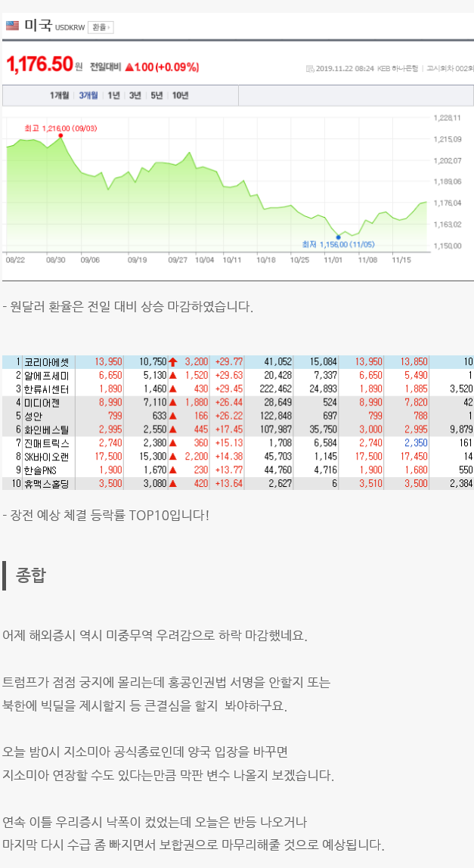Switch chart to 1년 period
This screenshot has height=868, width=474.
113,95
